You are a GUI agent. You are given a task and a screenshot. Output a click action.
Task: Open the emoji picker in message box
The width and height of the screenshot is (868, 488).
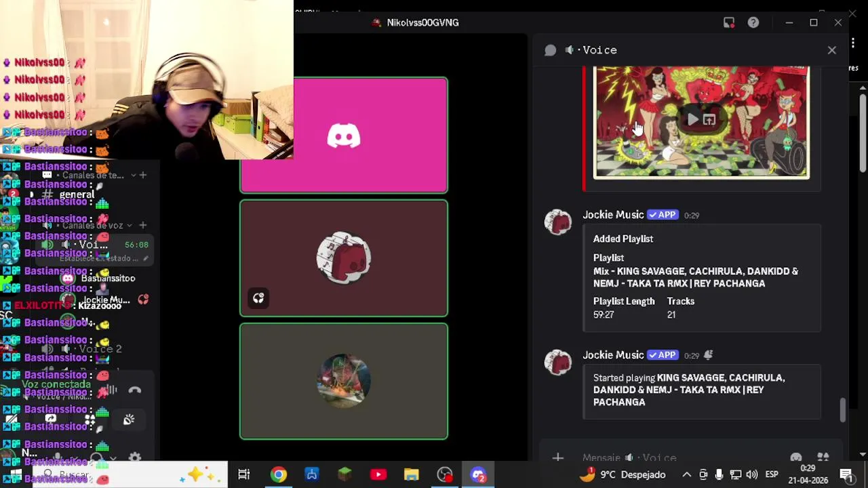click(x=796, y=458)
